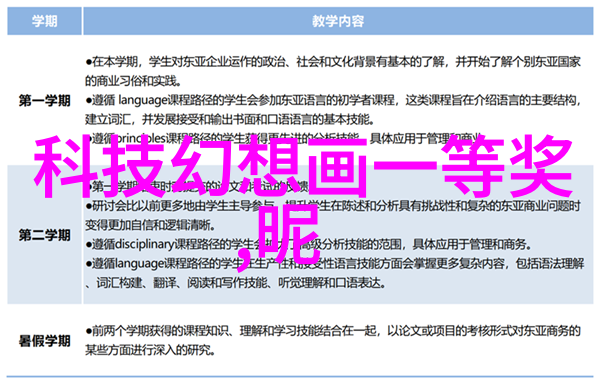
Task: Click the line starting 建立词汇，并发展接受
Action: 229,120
